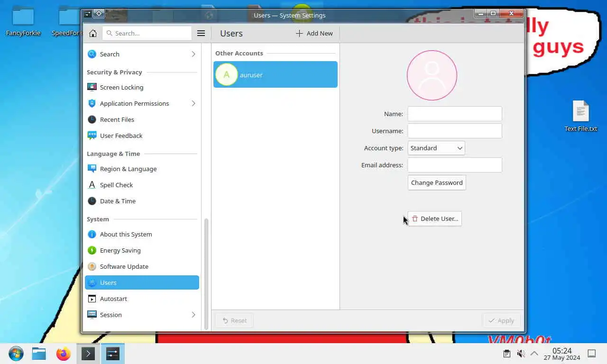Click the window menu icon in titlebar
The image size is (607, 364).
click(x=88, y=14)
